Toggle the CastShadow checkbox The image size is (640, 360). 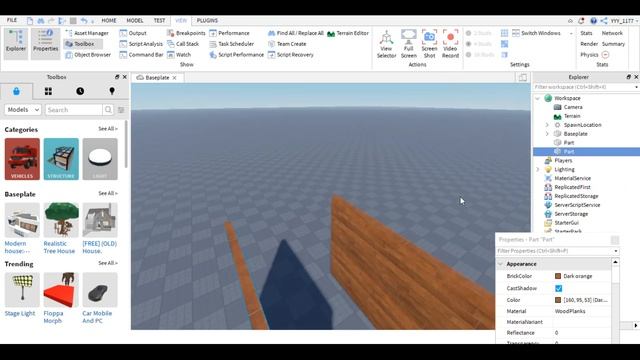click(x=558, y=288)
